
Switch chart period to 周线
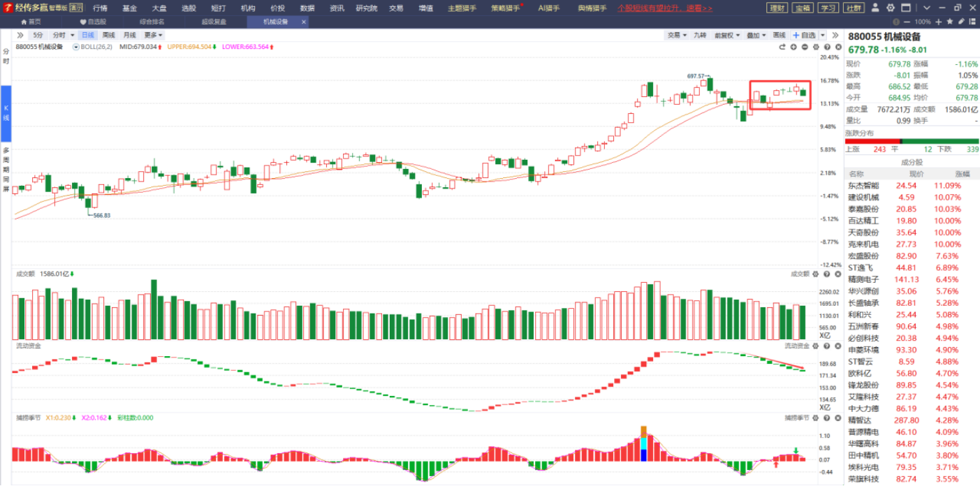108,35
